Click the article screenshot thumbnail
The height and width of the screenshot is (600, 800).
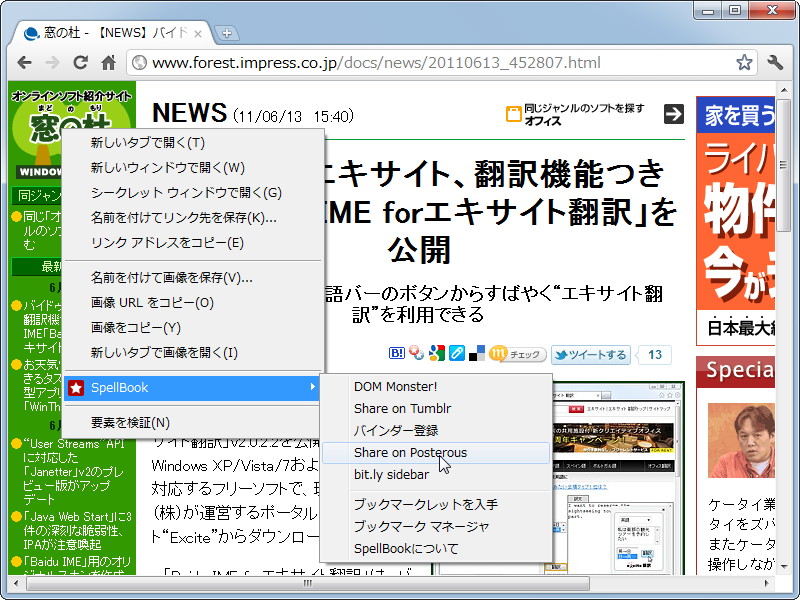coord(617,478)
